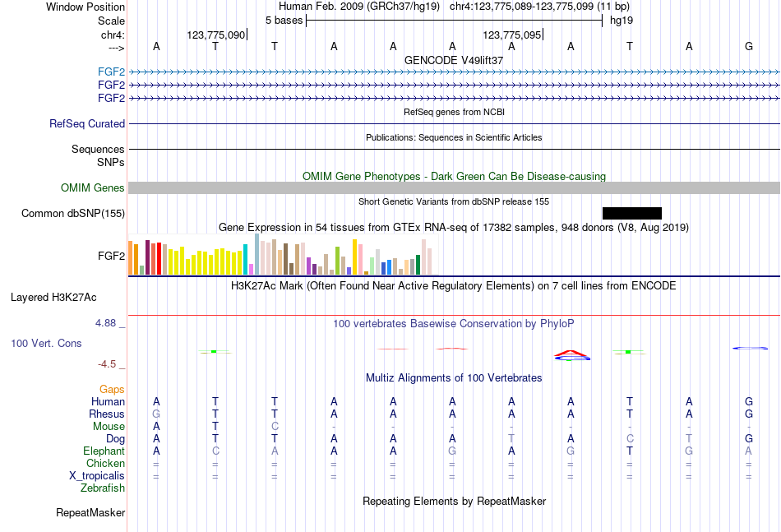This screenshot has width=781, height=532.
Task: Click the 4.88 conservation scale maximum value
Action: [x=106, y=323]
